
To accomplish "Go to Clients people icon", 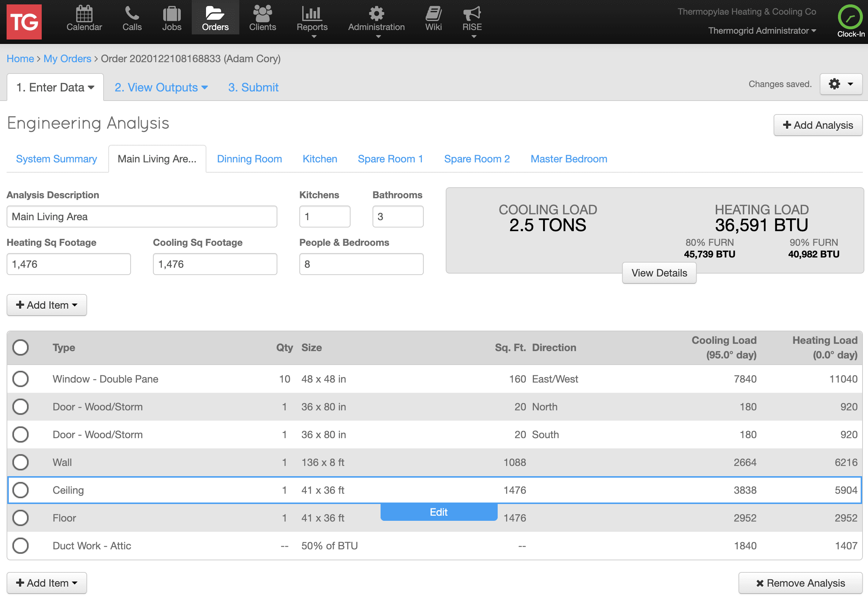I will click(262, 14).
